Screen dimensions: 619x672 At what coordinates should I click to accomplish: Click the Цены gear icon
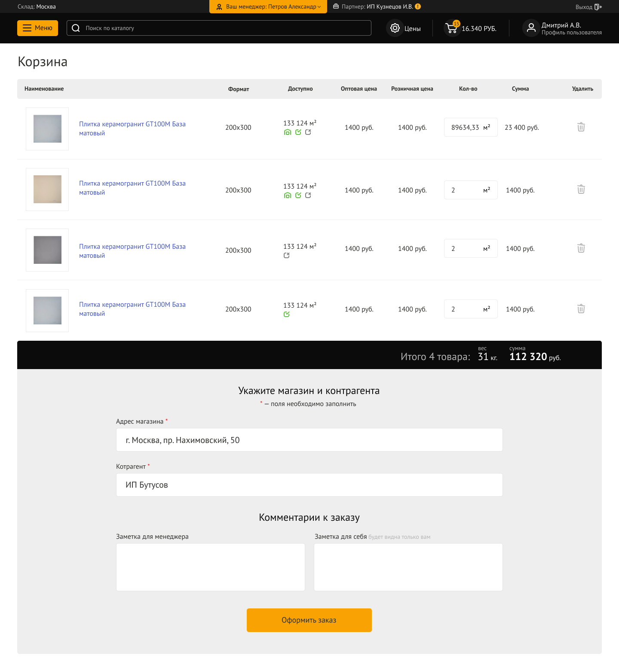point(395,28)
